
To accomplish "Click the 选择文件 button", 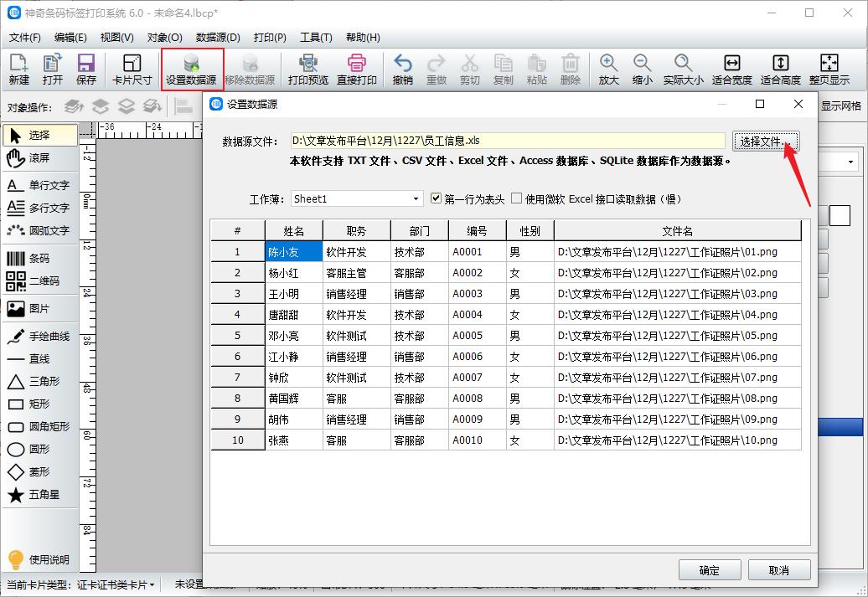I will (764, 142).
